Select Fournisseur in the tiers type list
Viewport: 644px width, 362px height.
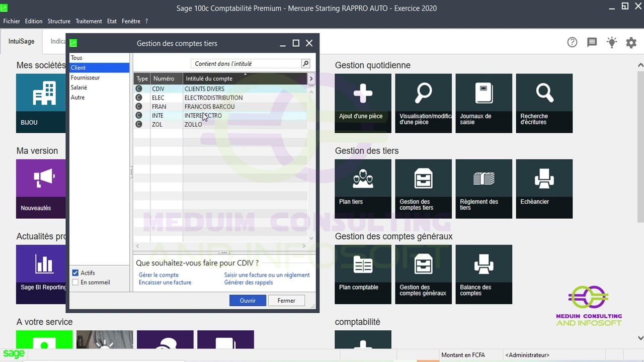99,77
